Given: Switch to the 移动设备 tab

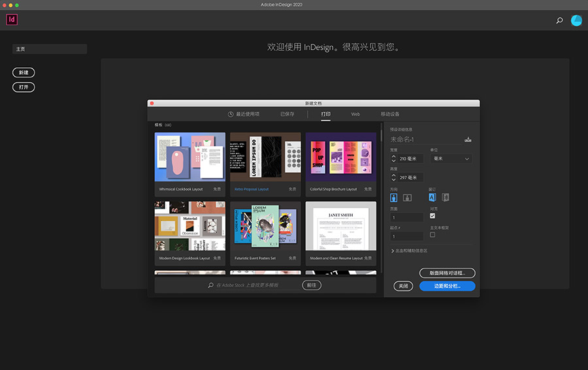Looking at the screenshot, I should [390, 114].
